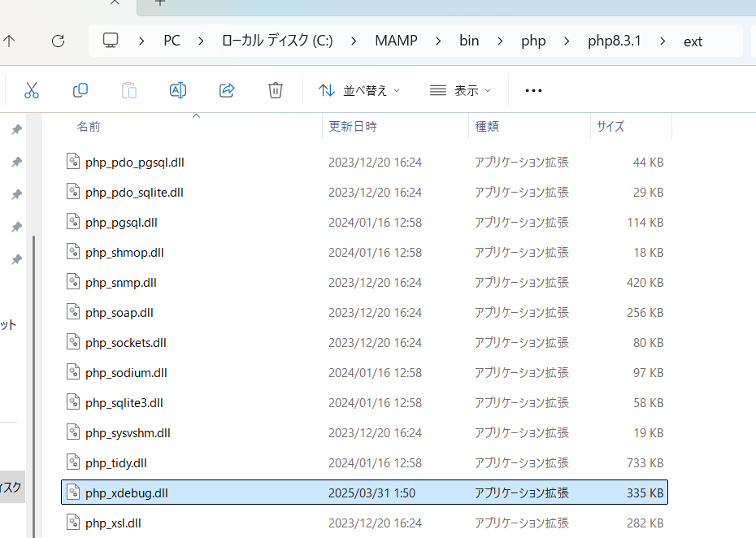Expand the chevron after MAMP breadcrumb
The width and height of the screenshot is (756, 538).
click(x=438, y=41)
